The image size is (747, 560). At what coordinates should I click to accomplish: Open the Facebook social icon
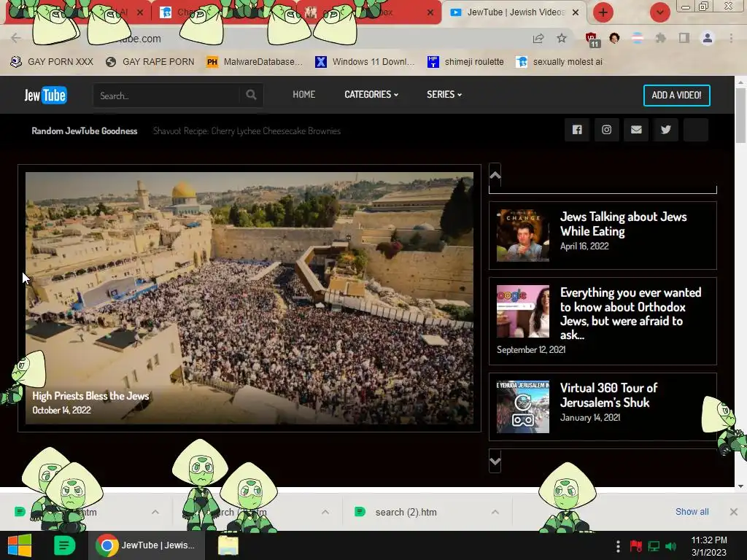click(x=577, y=130)
